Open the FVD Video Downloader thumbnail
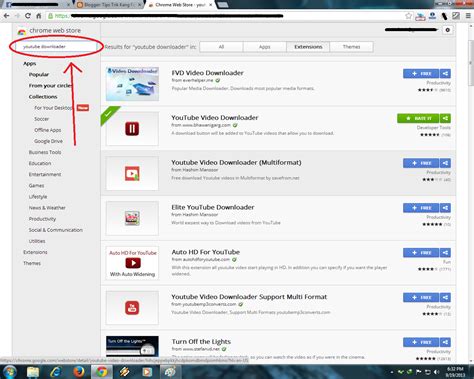The height and width of the screenshot is (379, 474). tap(132, 84)
